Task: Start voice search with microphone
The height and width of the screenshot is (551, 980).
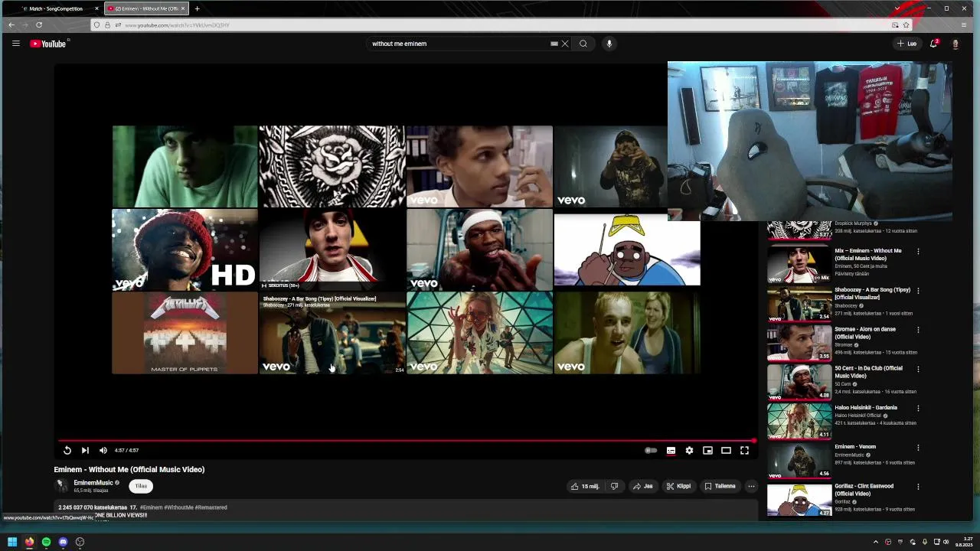Action: [x=609, y=44]
